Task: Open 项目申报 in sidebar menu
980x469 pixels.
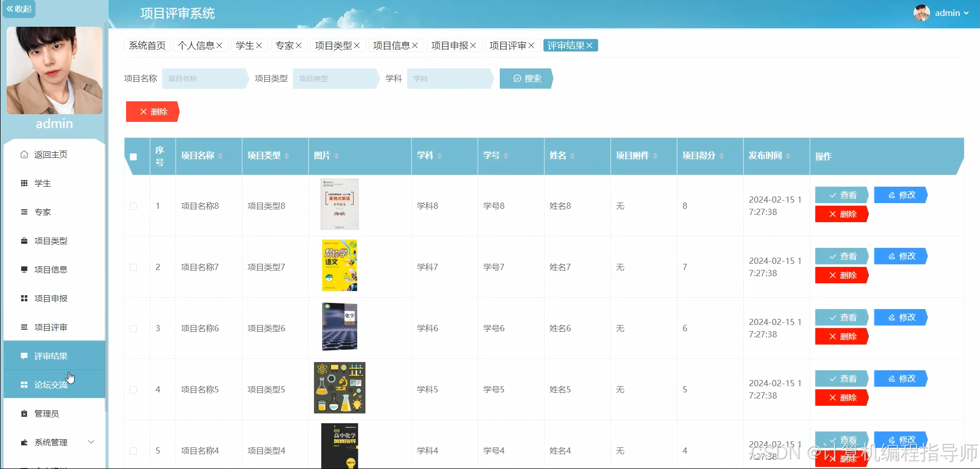Action: [54, 298]
